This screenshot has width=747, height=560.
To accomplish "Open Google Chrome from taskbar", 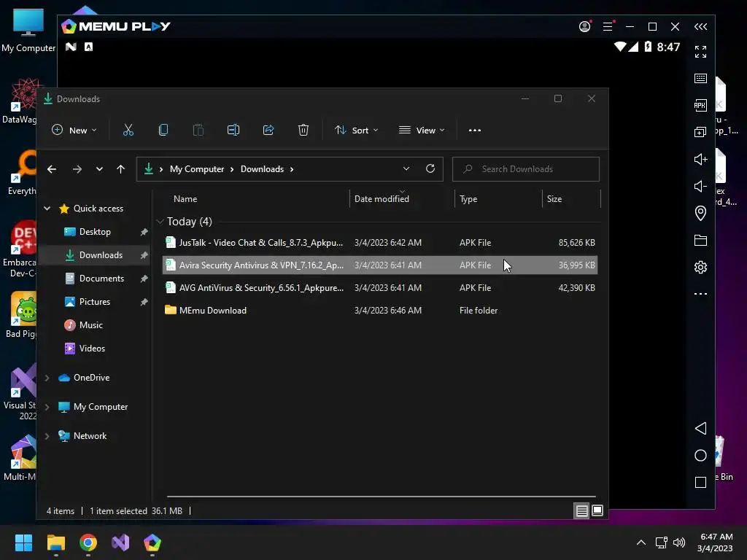I will pyautogui.click(x=88, y=542).
